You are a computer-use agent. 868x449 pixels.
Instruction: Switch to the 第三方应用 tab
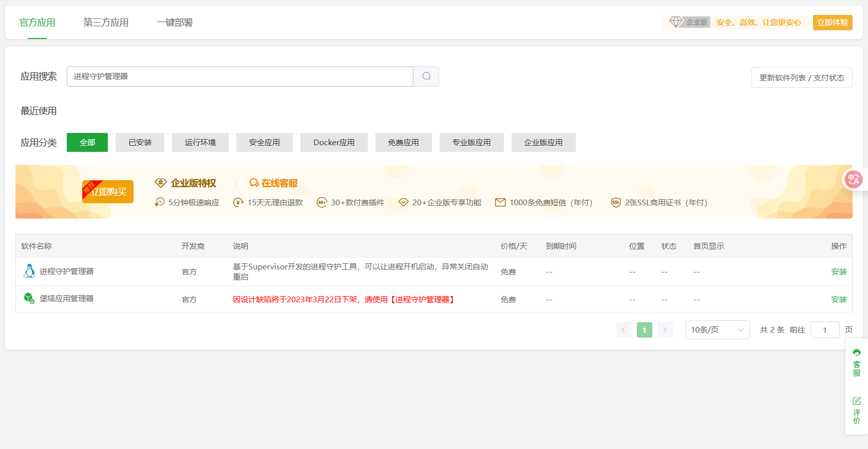coord(106,23)
